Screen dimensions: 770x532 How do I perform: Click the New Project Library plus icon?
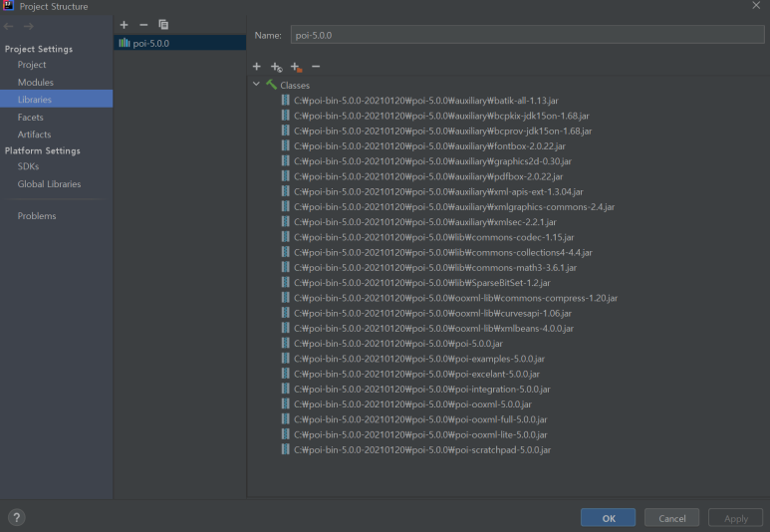click(124, 24)
